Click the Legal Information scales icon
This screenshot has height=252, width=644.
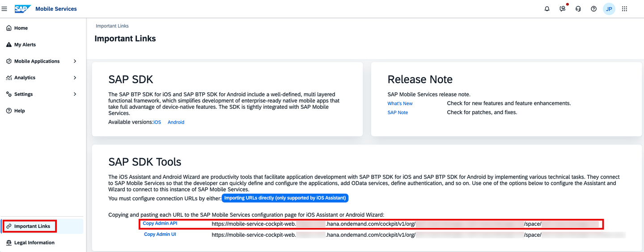pos(9,243)
